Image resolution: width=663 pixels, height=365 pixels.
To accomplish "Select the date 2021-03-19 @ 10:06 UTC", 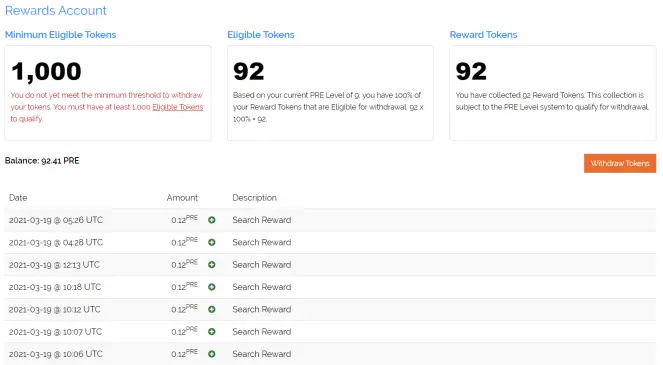I will (x=56, y=354).
